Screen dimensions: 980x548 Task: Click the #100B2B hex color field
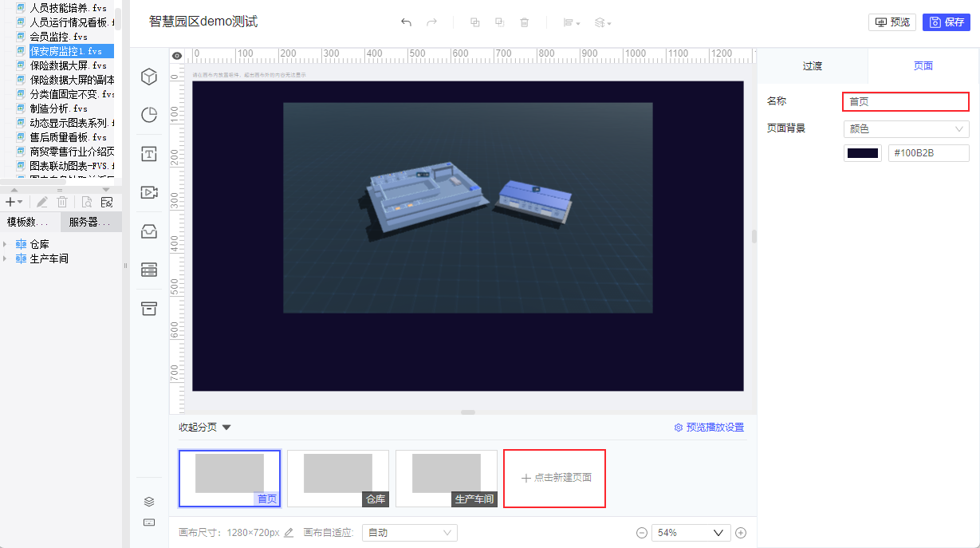coord(929,153)
